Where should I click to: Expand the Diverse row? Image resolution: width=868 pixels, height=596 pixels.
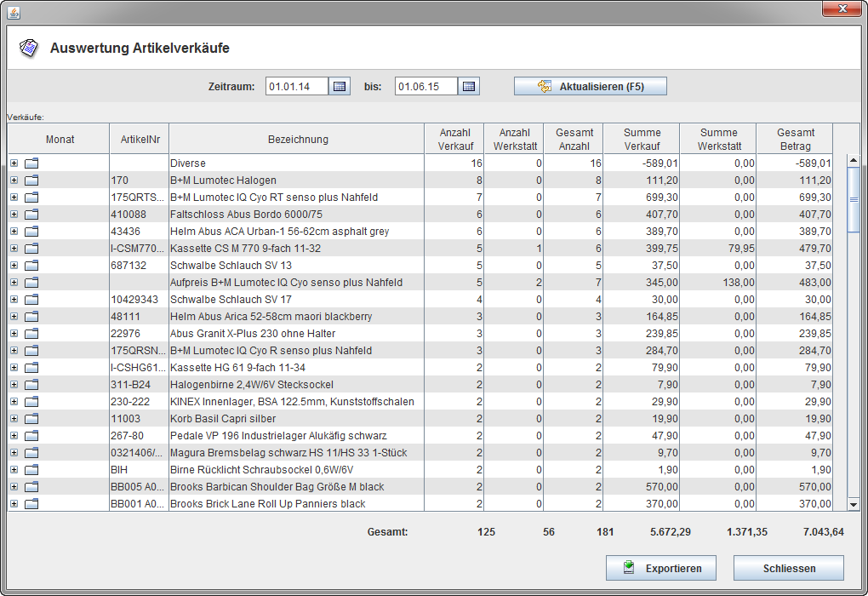14,163
